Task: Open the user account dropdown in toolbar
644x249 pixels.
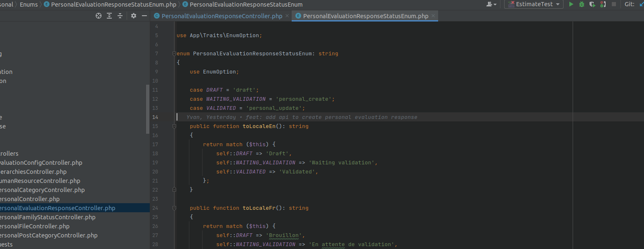Action: 491,4
